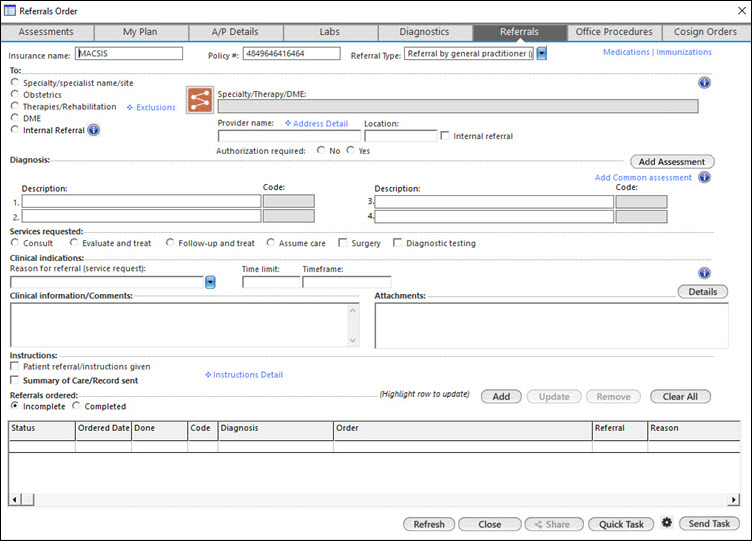Set Authorization required to Yes
This screenshot has height=541, width=752.
(x=351, y=150)
